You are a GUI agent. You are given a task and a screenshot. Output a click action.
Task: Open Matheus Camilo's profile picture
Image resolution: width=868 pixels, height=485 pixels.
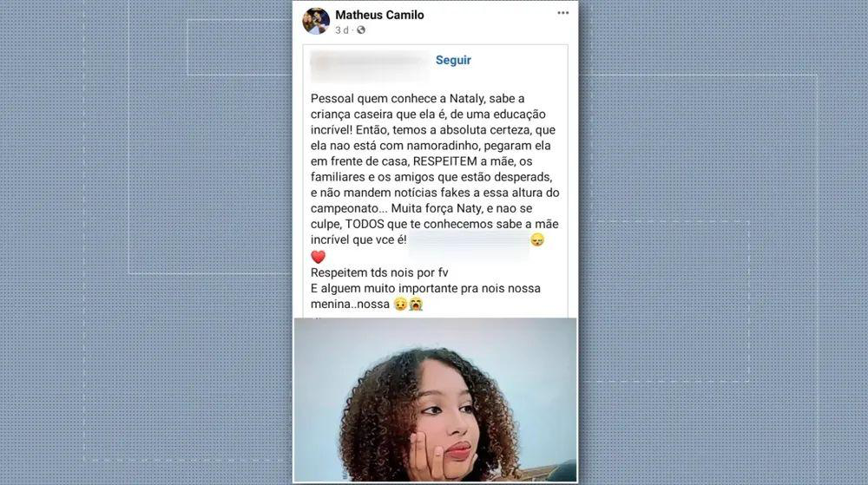point(316,22)
